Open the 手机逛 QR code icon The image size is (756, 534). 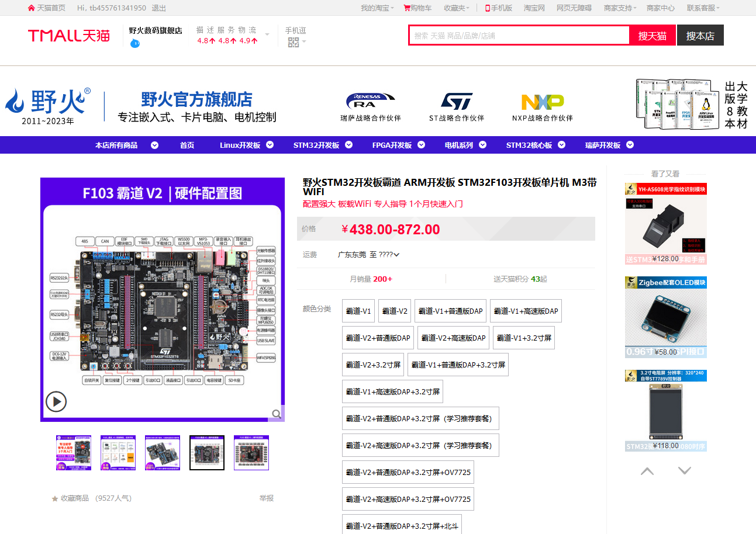[294, 42]
